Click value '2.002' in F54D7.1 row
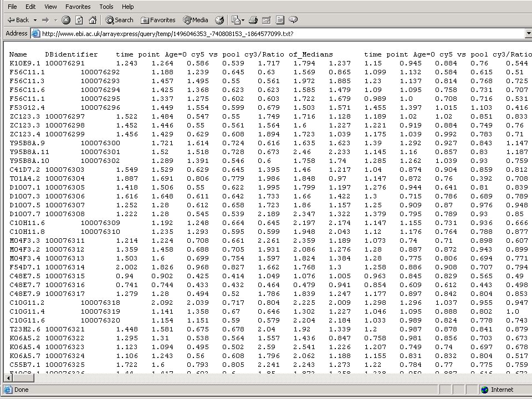The image size is (532, 399). 127,267
